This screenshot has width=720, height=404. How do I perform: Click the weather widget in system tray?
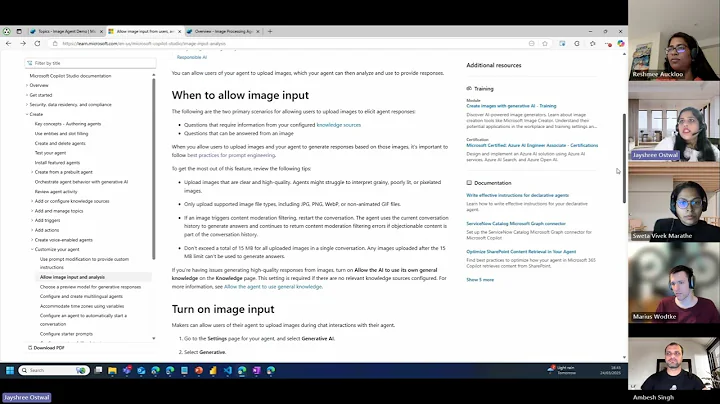pos(562,370)
